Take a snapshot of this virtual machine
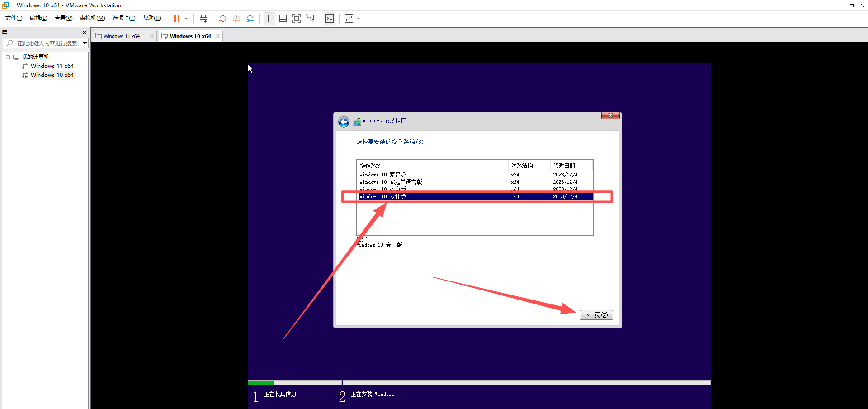The image size is (868, 409). [x=223, y=19]
